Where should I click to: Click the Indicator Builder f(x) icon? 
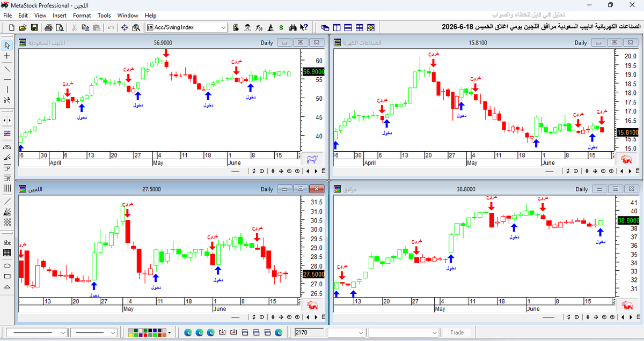point(259,27)
